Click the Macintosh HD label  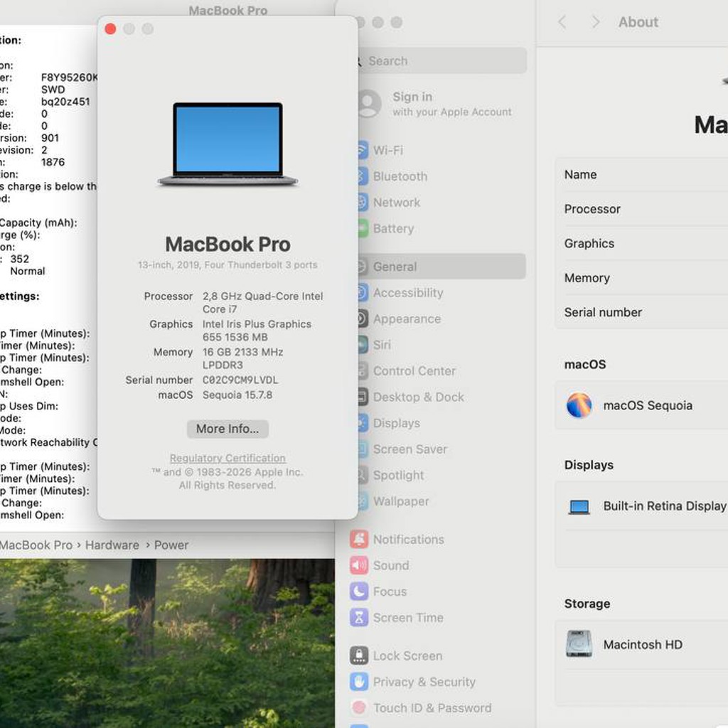click(643, 644)
